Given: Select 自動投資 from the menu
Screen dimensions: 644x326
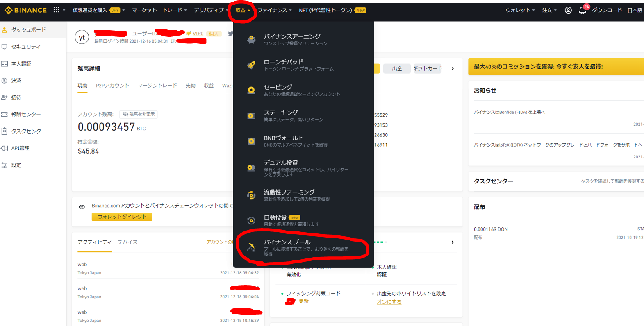Looking at the screenshot, I should click(303, 221).
